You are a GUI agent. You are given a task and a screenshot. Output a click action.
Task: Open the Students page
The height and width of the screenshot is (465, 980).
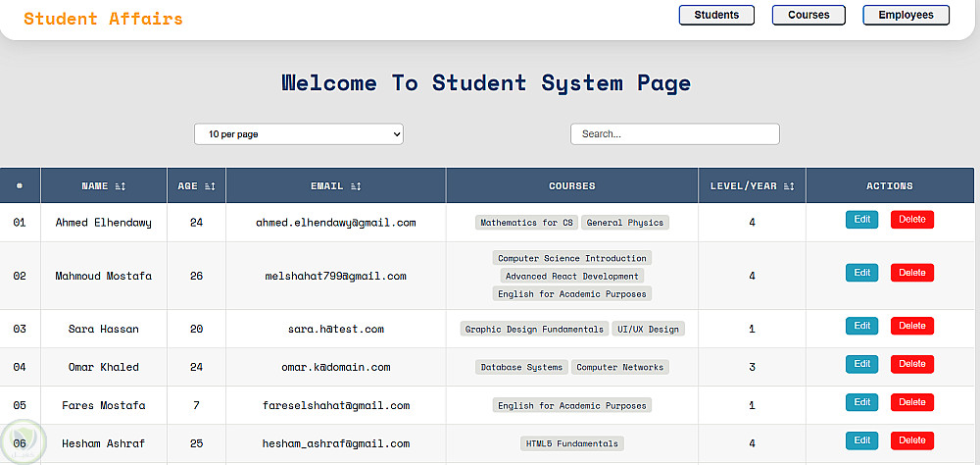(x=717, y=15)
